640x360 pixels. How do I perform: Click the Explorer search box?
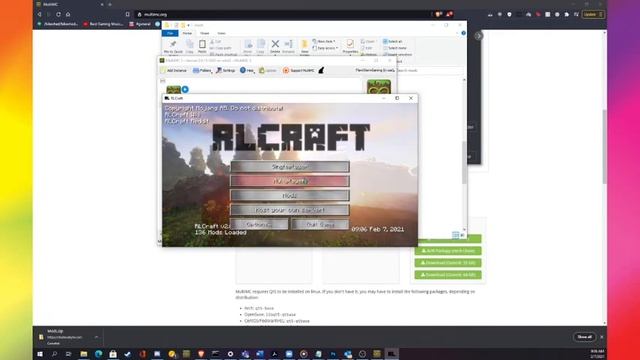(x=429, y=70)
